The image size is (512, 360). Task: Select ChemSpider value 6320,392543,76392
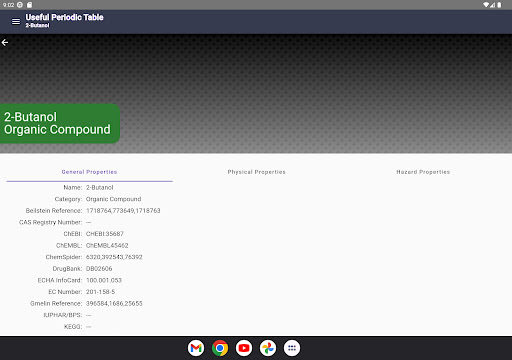tap(114, 257)
